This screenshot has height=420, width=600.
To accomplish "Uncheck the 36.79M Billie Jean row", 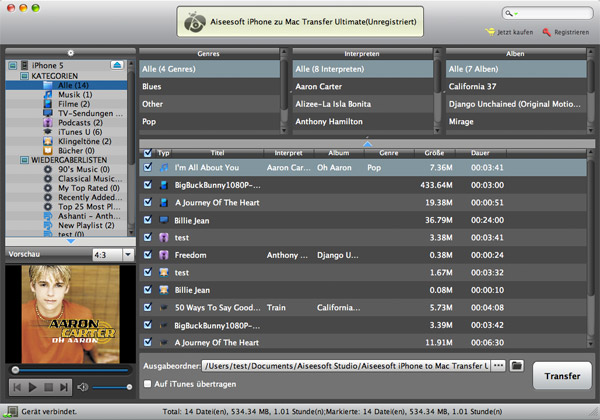I will [x=147, y=220].
